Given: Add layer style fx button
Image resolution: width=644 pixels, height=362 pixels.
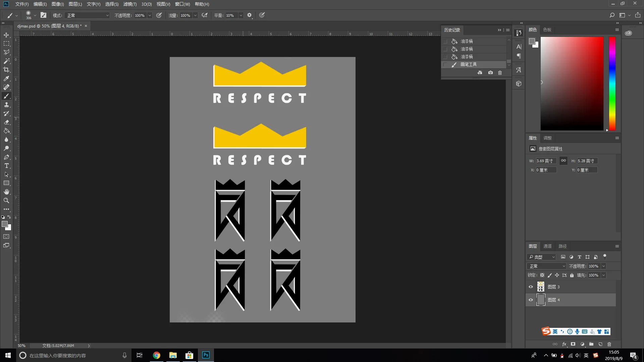Looking at the screenshot, I should pyautogui.click(x=564, y=344).
